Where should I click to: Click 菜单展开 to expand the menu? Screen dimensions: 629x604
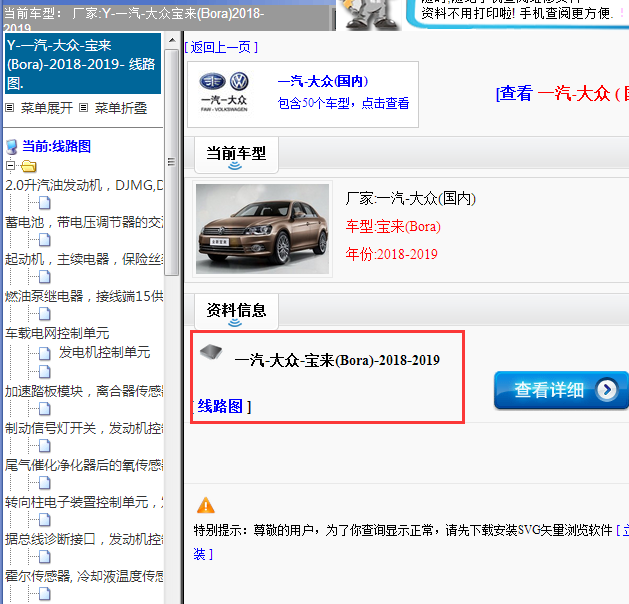[47, 108]
